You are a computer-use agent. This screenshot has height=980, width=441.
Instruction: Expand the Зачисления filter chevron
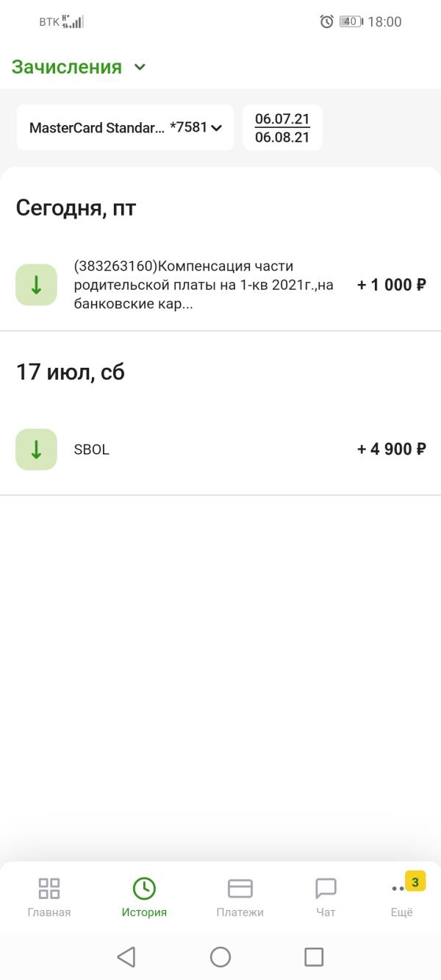(x=140, y=67)
